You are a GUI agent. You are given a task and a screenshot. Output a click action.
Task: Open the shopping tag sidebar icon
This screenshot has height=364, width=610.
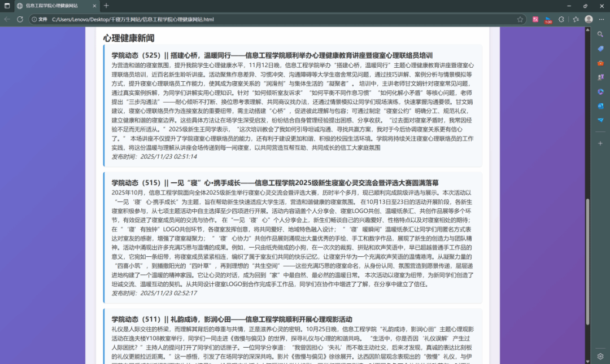coord(600,49)
